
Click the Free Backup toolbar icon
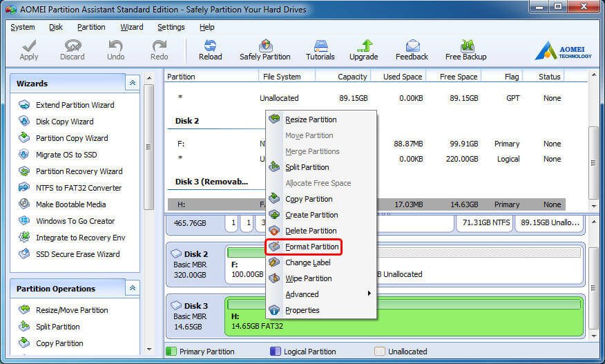coord(465,50)
